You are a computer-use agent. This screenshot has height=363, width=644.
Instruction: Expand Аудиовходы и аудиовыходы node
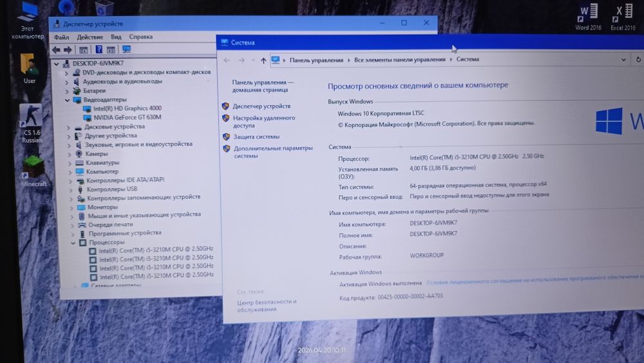[x=67, y=82]
